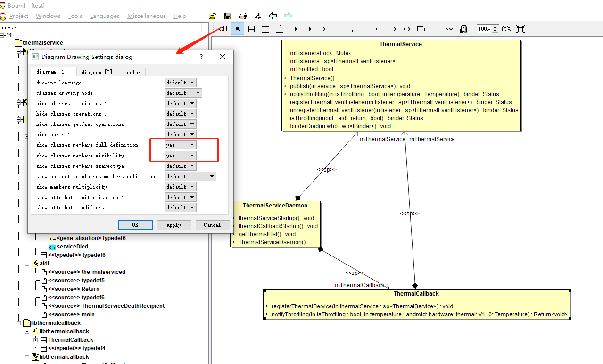The width and height of the screenshot is (603, 364).
Task: Confirm settings with the OK button
Action: [135, 225]
